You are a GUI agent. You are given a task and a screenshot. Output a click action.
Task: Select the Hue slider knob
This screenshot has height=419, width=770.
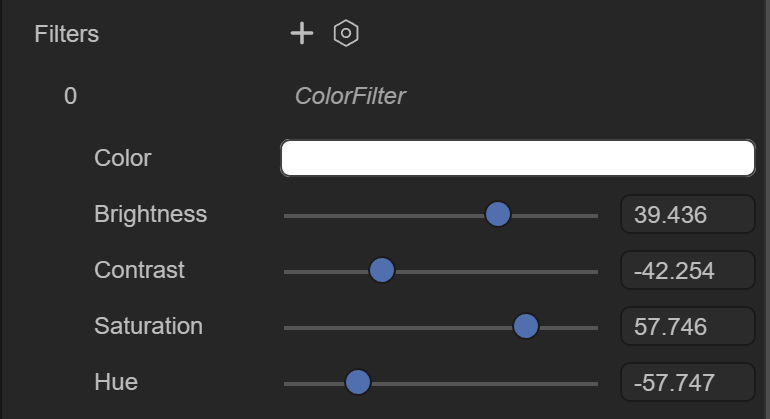click(x=358, y=382)
